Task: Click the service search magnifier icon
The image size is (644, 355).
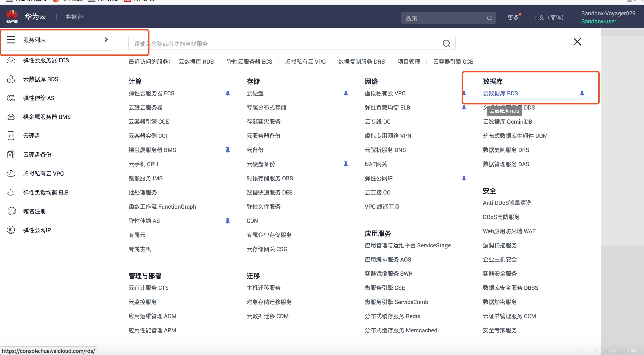Action: pyautogui.click(x=447, y=43)
